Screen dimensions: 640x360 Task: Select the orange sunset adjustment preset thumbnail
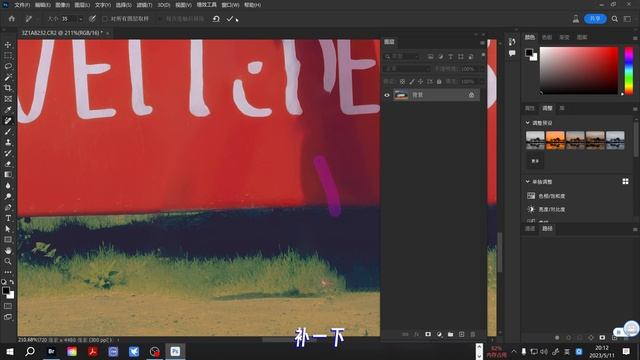(555, 140)
